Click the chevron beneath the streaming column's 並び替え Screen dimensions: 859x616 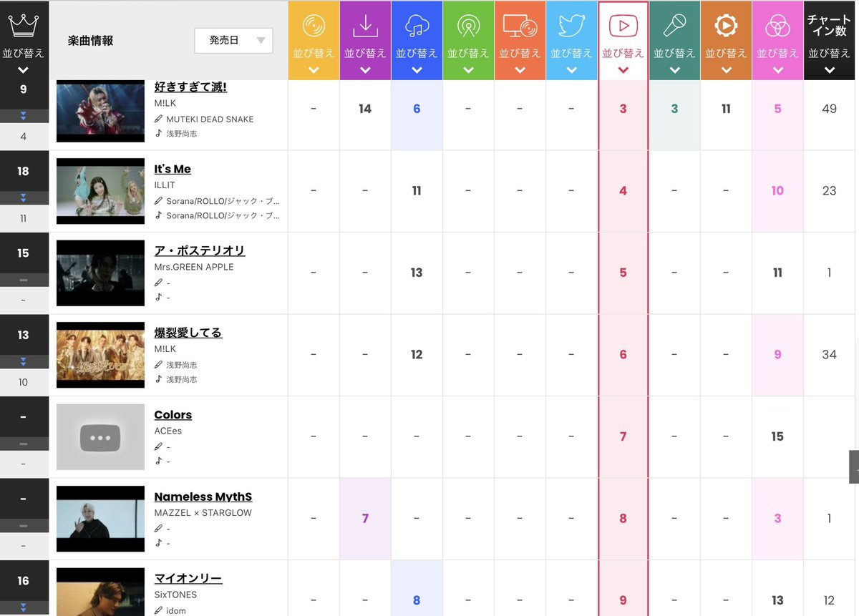click(417, 70)
